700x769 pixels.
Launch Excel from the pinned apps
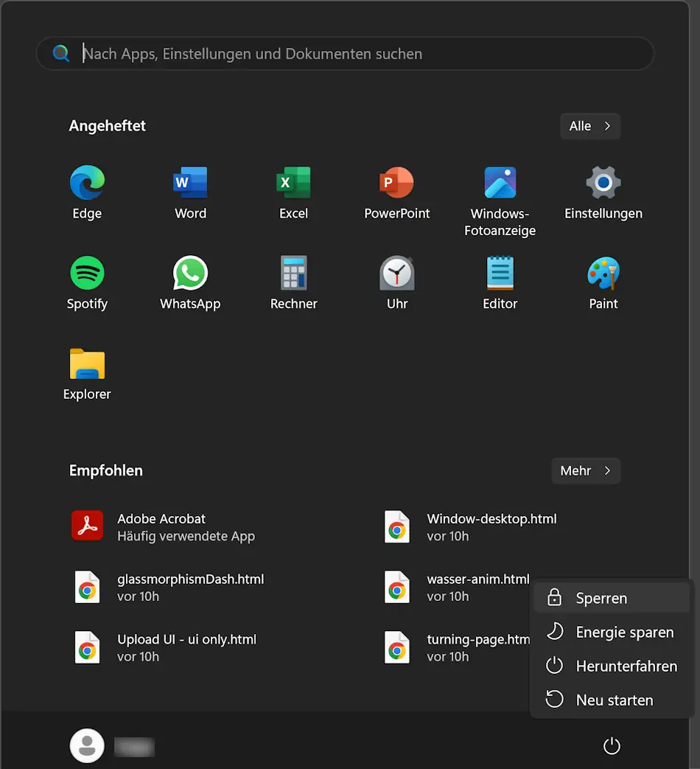point(293,192)
